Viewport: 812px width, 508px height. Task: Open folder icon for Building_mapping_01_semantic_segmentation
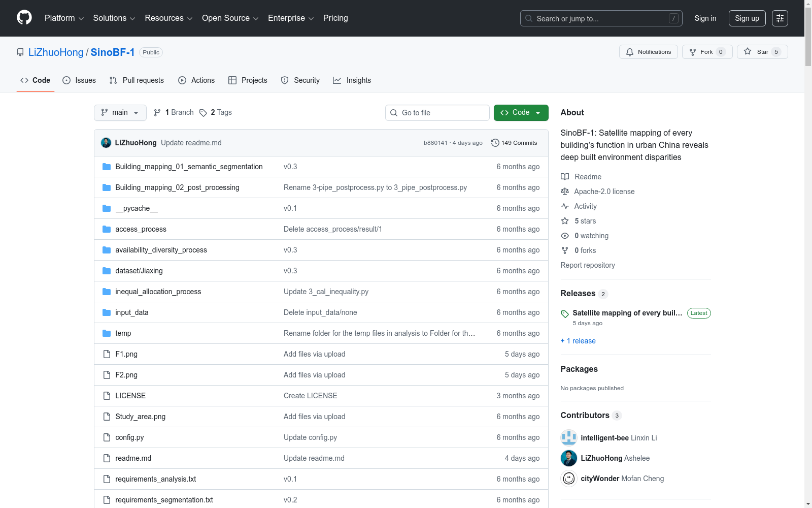(107, 167)
